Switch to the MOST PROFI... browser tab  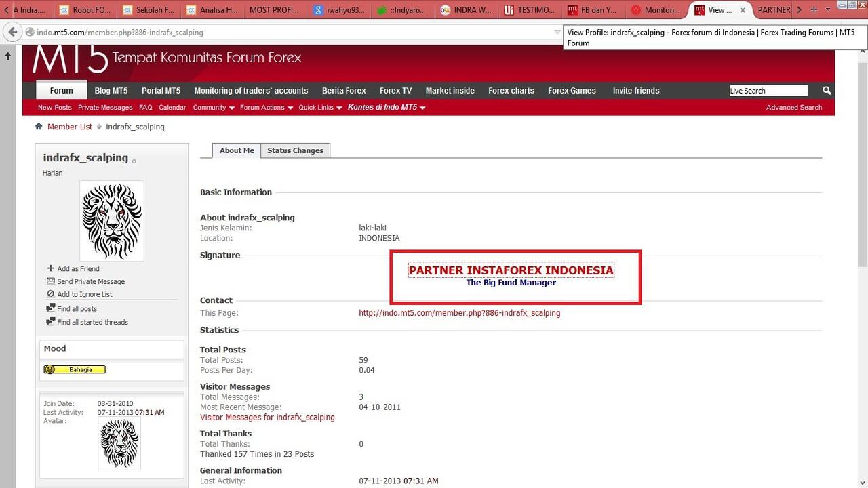[x=275, y=10]
